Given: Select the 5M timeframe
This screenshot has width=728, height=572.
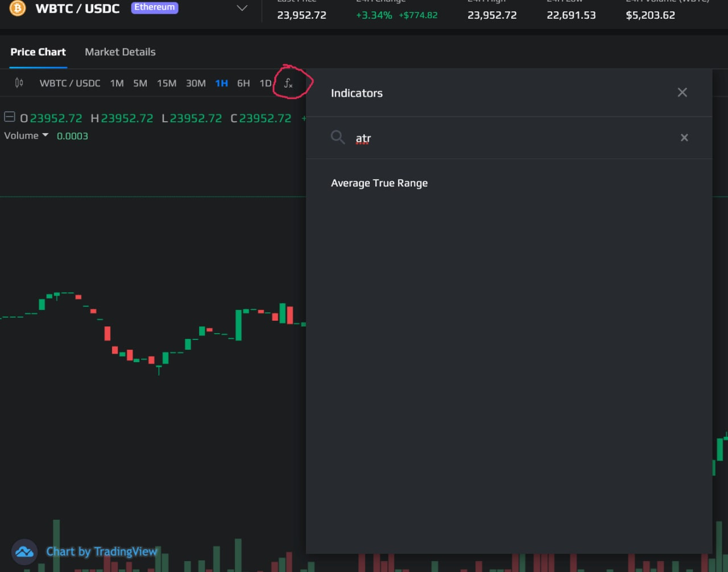Looking at the screenshot, I should point(140,83).
